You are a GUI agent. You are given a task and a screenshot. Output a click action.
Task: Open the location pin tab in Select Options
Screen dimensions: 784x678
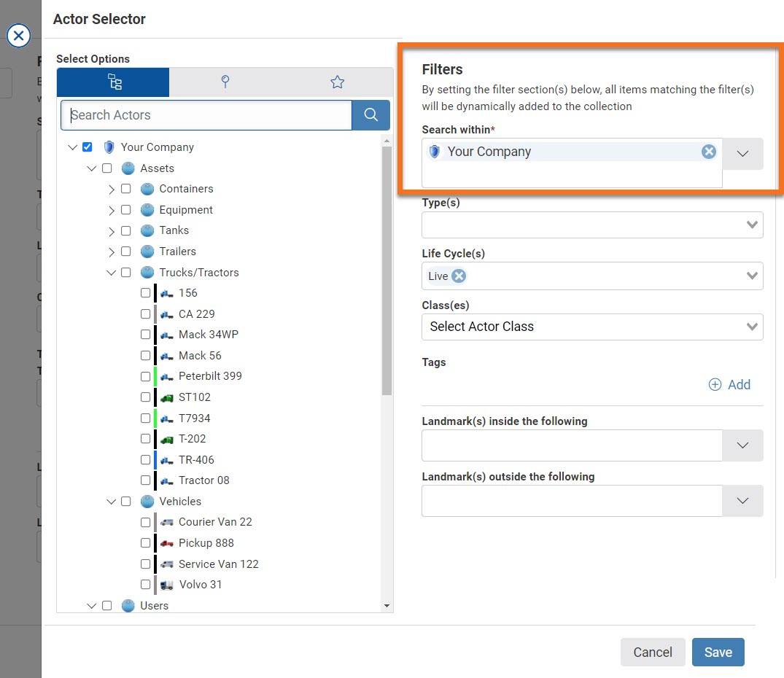tap(225, 82)
